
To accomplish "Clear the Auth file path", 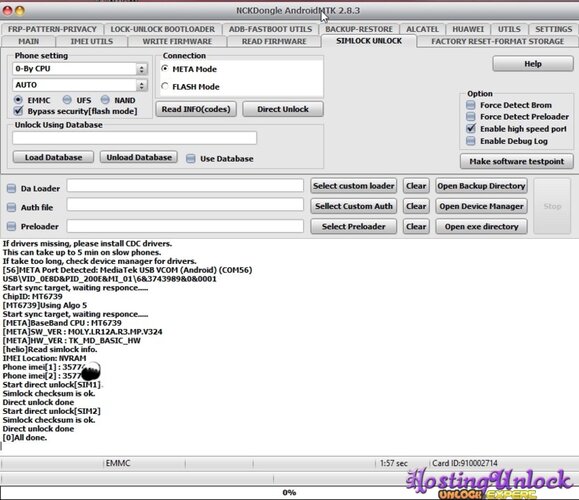I will point(416,206).
